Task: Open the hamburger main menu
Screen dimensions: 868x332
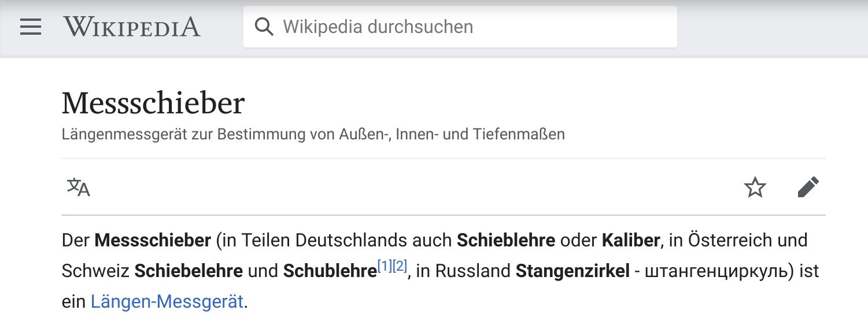Action: [31, 27]
